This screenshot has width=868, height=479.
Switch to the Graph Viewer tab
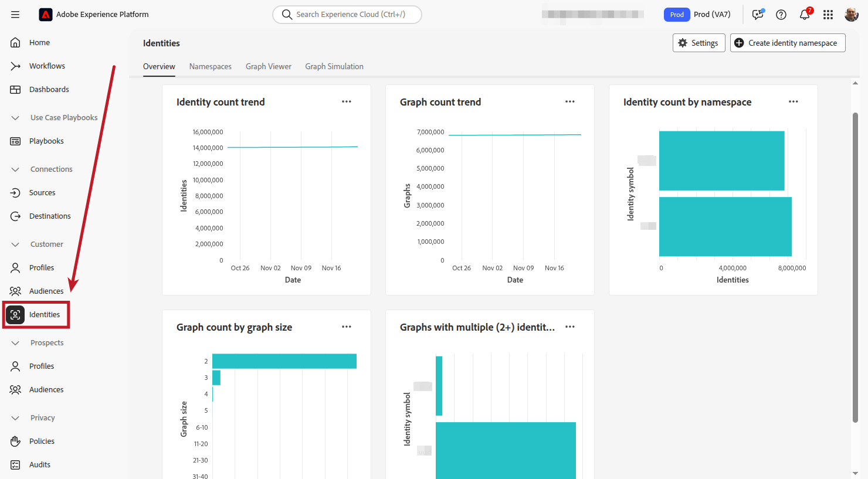pos(268,67)
